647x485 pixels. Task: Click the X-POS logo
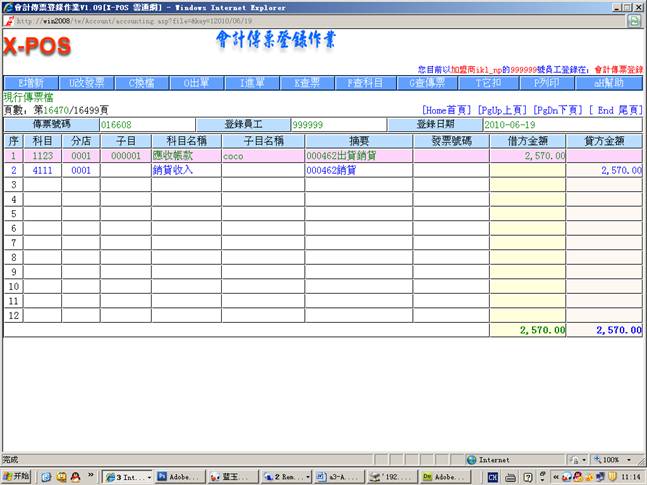click(37, 47)
